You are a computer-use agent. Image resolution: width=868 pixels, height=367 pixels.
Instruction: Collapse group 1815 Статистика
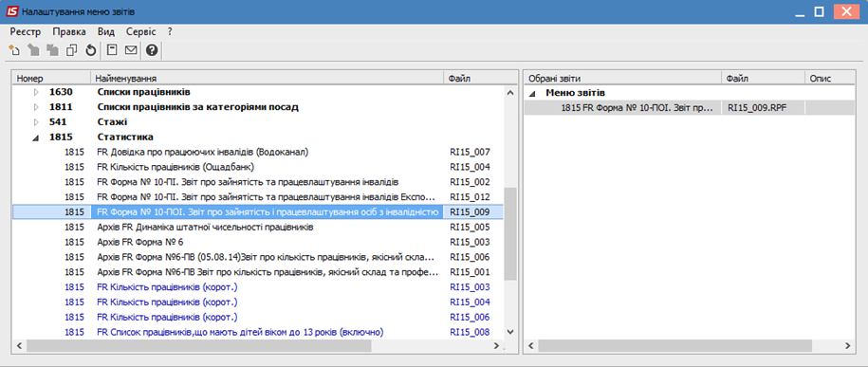[37, 138]
